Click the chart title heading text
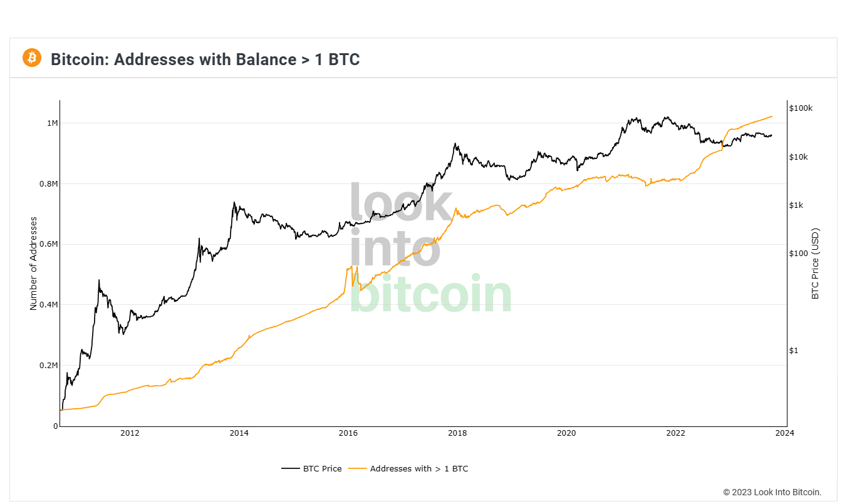This screenshot has width=847, height=504. pyautogui.click(x=205, y=59)
